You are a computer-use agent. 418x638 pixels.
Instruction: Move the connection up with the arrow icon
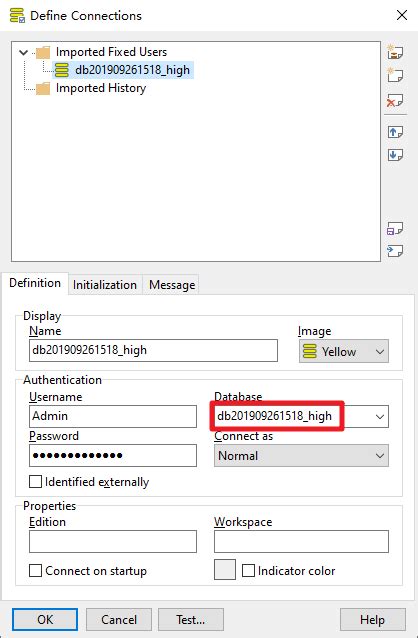coord(395,132)
